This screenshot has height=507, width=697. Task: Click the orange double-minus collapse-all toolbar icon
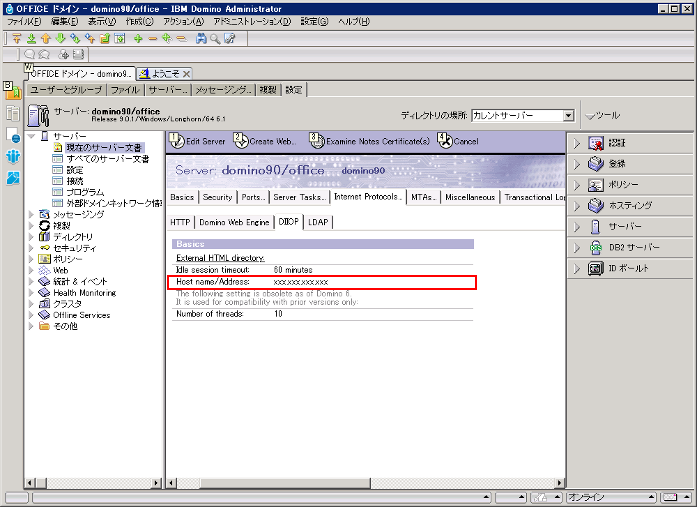181,39
